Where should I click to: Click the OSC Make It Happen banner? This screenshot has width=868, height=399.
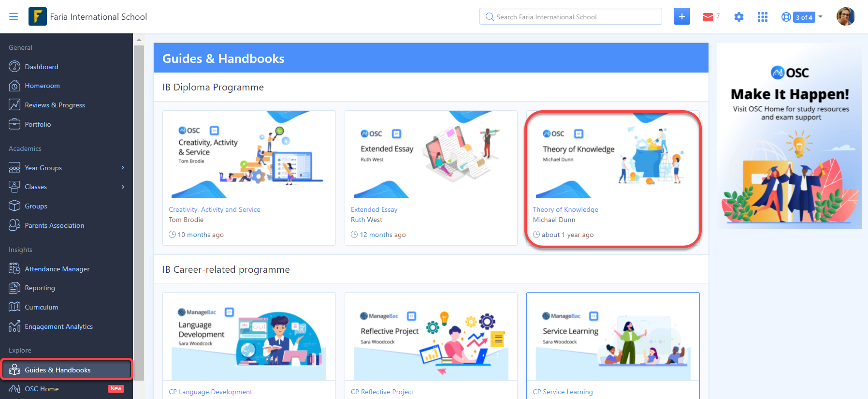790,136
